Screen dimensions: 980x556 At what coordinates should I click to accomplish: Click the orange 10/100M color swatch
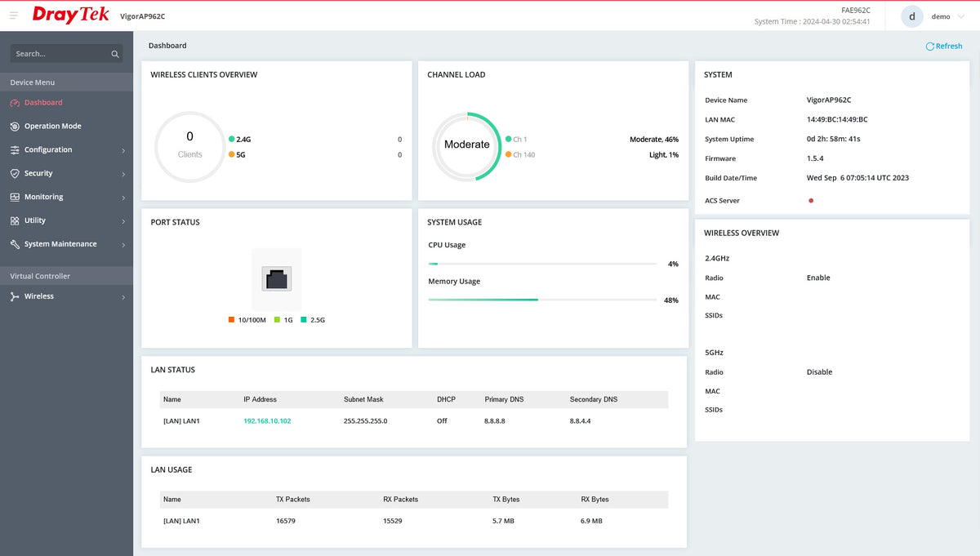pos(232,320)
